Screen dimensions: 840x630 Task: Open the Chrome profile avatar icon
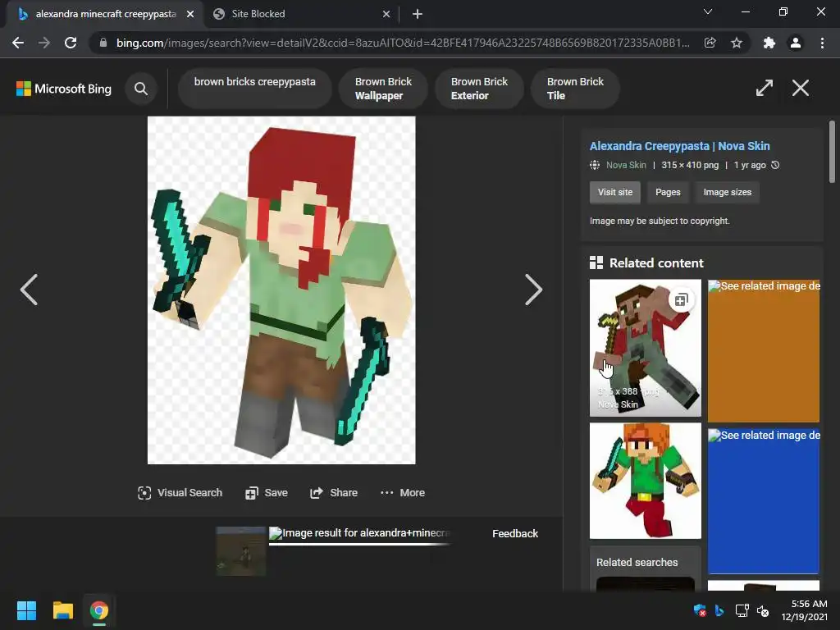click(x=796, y=43)
